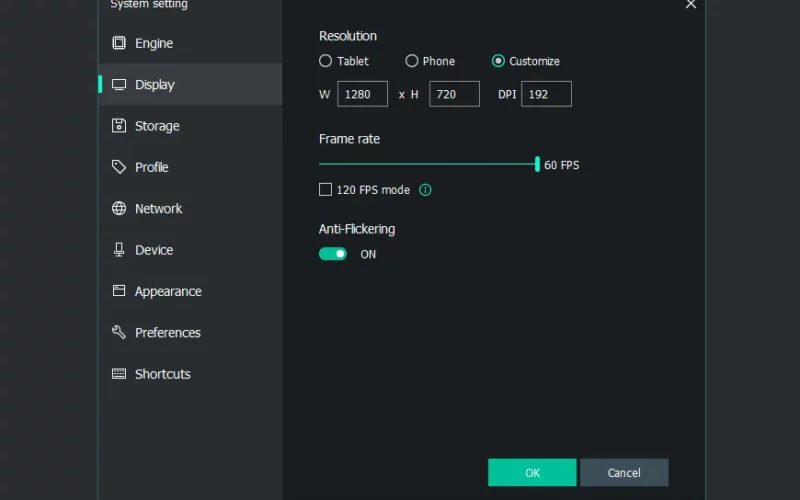Screen dimensions: 800x500
Task: Enable the 120 FPS mode checkbox
Action: tap(326, 190)
